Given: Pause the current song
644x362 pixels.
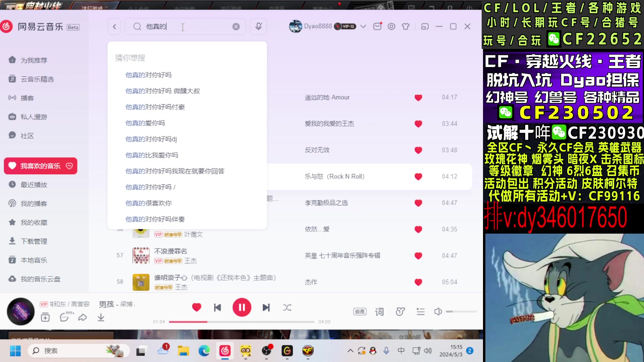Looking at the screenshot, I should point(242,307).
